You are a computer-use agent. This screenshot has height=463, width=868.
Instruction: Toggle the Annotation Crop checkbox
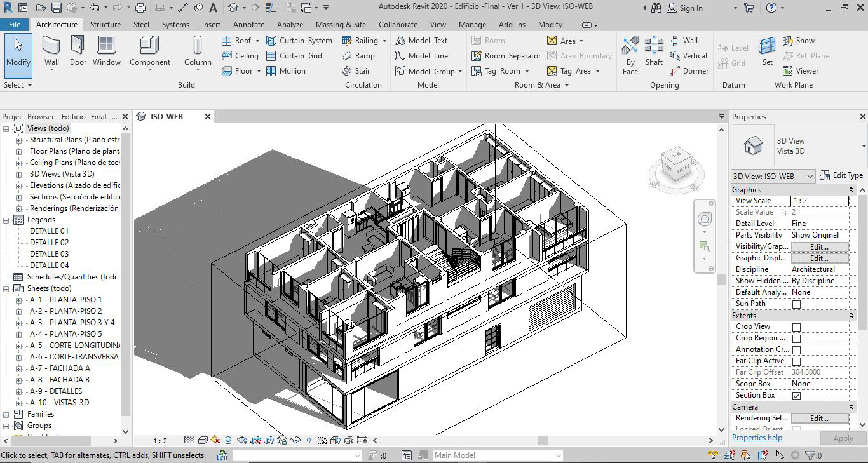click(796, 350)
